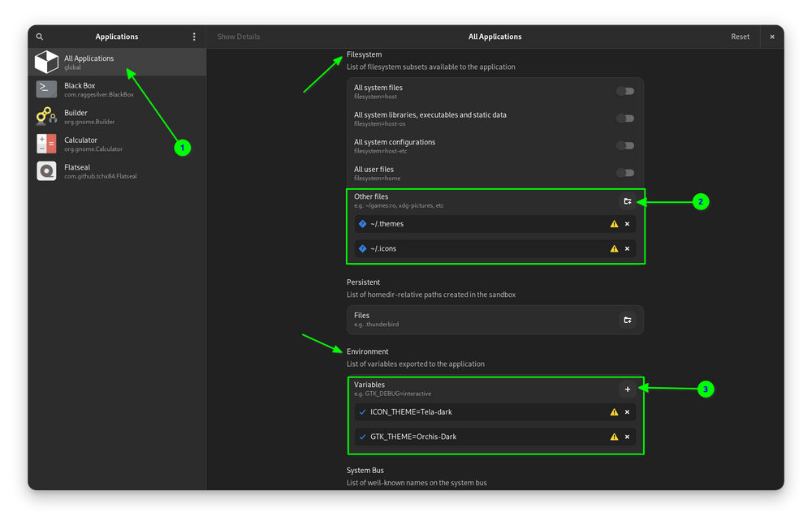
Task: Toggle All system libraries, executables switch
Action: coord(624,118)
